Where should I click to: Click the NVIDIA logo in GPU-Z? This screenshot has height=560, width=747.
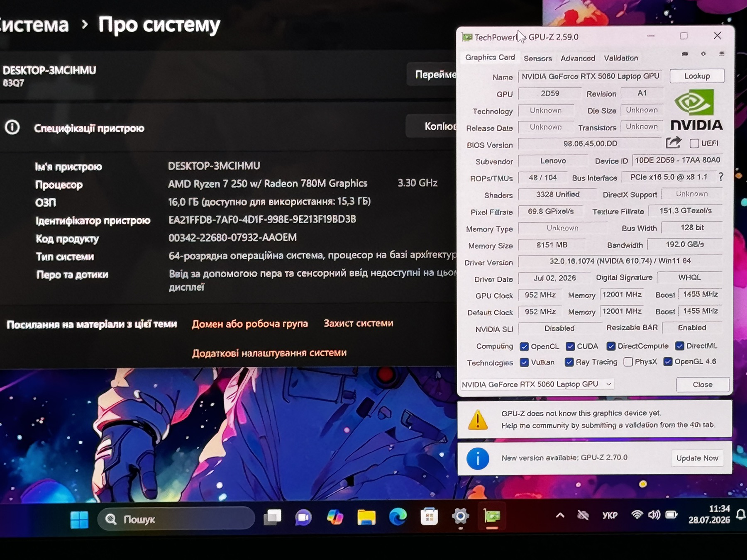[697, 110]
